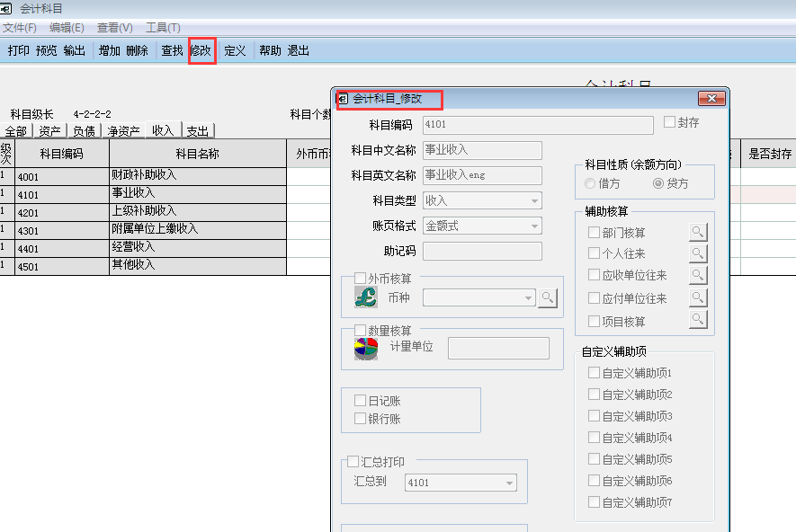Click the currency coin icon in 外币核算 section
Screen dimensions: 796x532
coord(364,297)
